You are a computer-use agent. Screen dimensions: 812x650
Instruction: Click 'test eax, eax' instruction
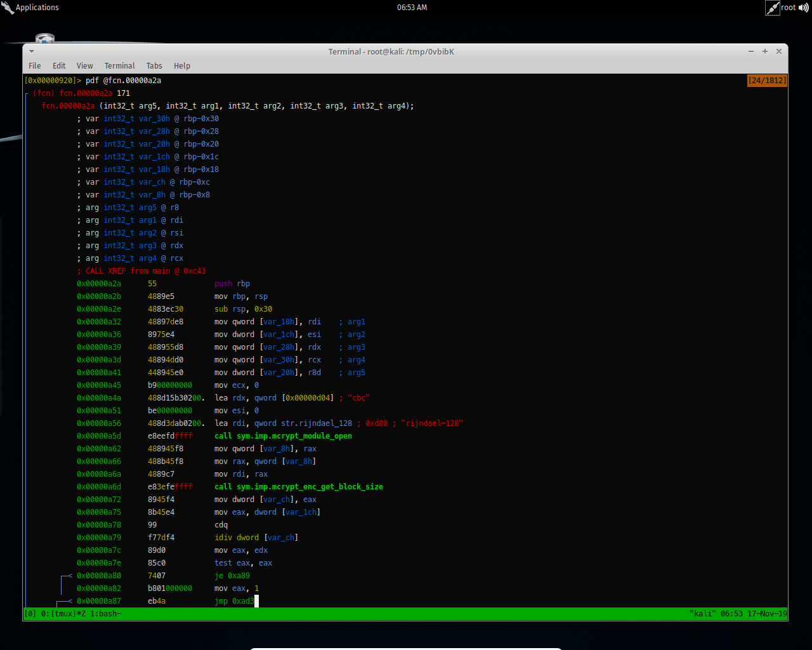click(244, 563)
